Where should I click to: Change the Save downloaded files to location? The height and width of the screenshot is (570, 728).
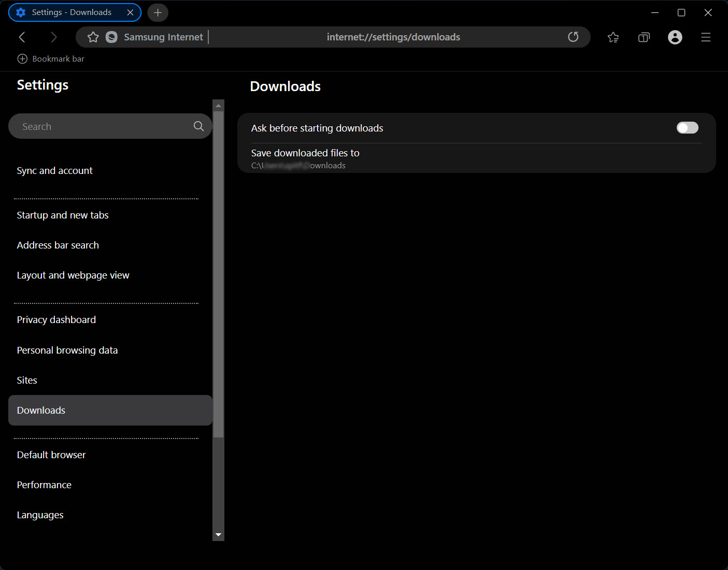coord(305,158)
